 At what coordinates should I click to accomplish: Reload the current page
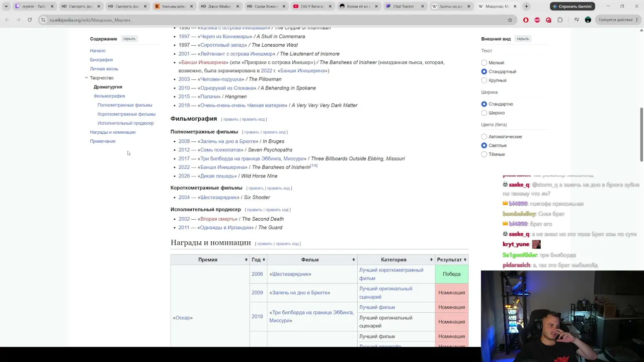tap(30, 20)
